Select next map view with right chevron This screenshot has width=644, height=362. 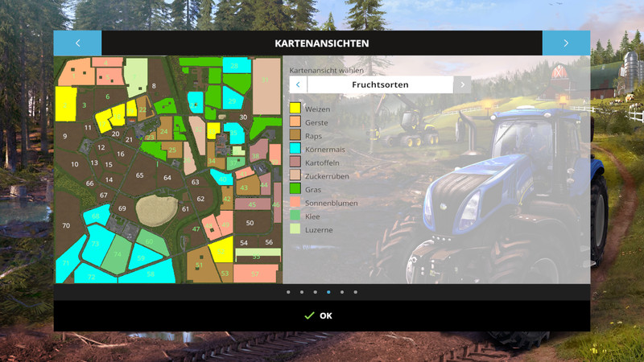point(462,84)
